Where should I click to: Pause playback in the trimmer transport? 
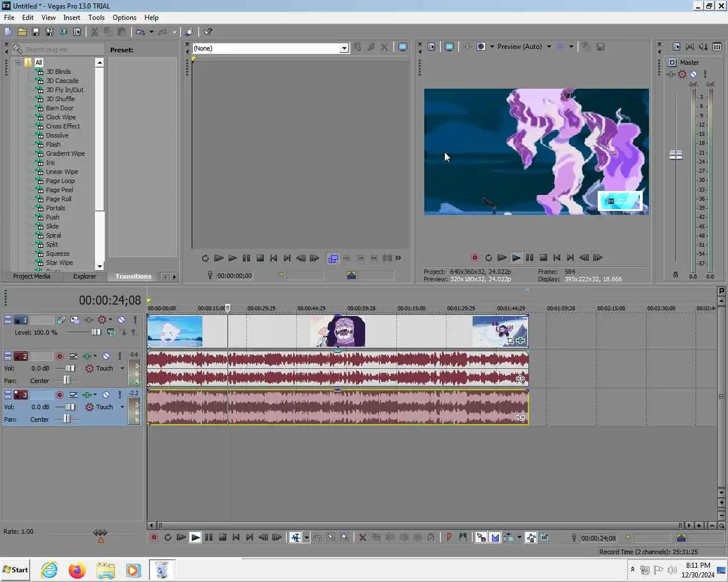[x=246, y=258]
